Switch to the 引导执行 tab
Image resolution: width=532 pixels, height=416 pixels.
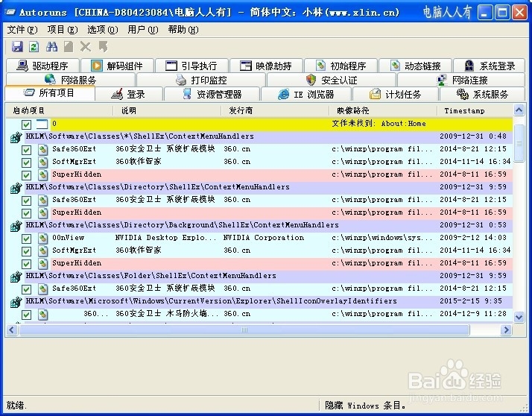192,66
